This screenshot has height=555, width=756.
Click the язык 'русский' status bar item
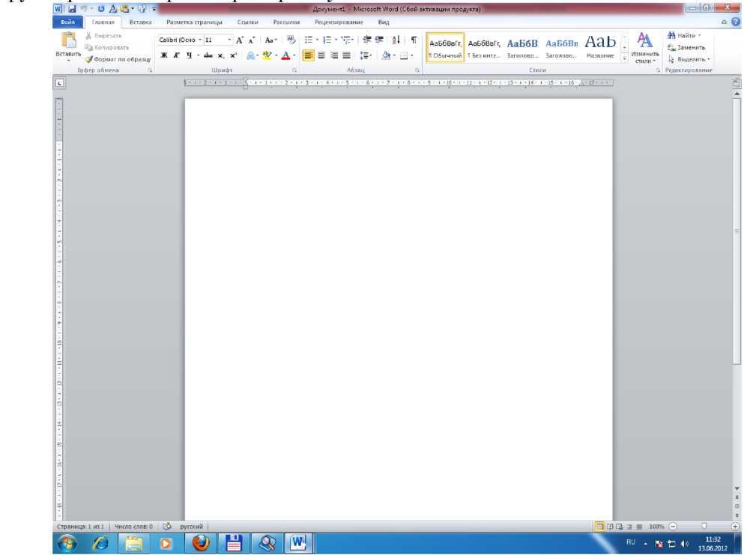[191, 526]
